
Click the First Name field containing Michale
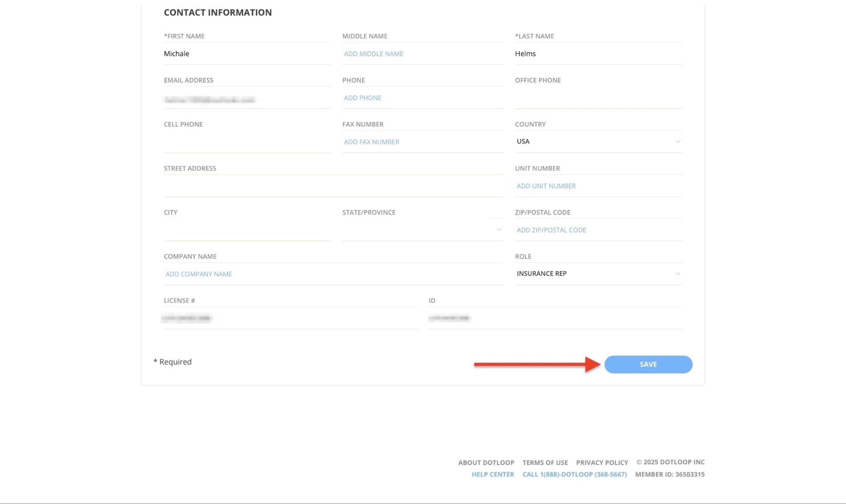247,54
